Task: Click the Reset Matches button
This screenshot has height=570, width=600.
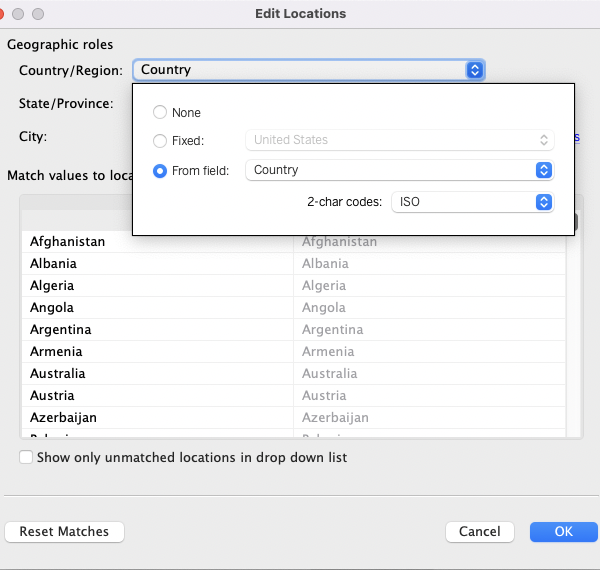Action: tap(64, 532)
